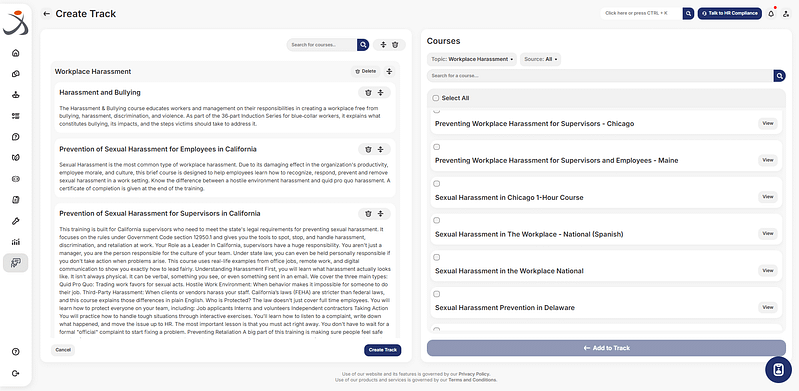Open the circled help icon at sidebar bottom

15,352
